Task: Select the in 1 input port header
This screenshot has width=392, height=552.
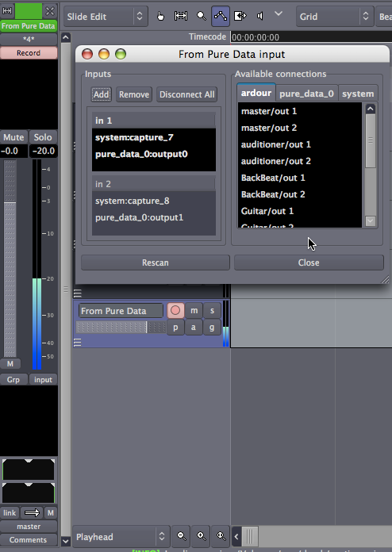Action: coord(154,121)
